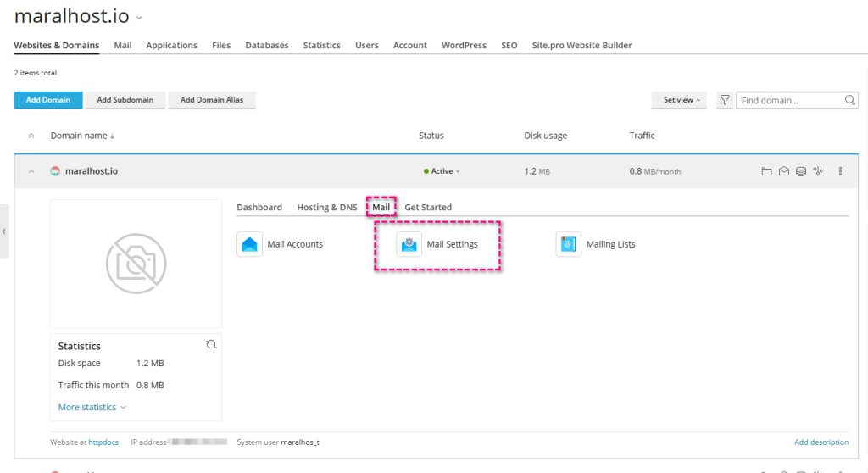Open the Applications tab
This screenshot has height=473, width=868.
coord(171,46)
